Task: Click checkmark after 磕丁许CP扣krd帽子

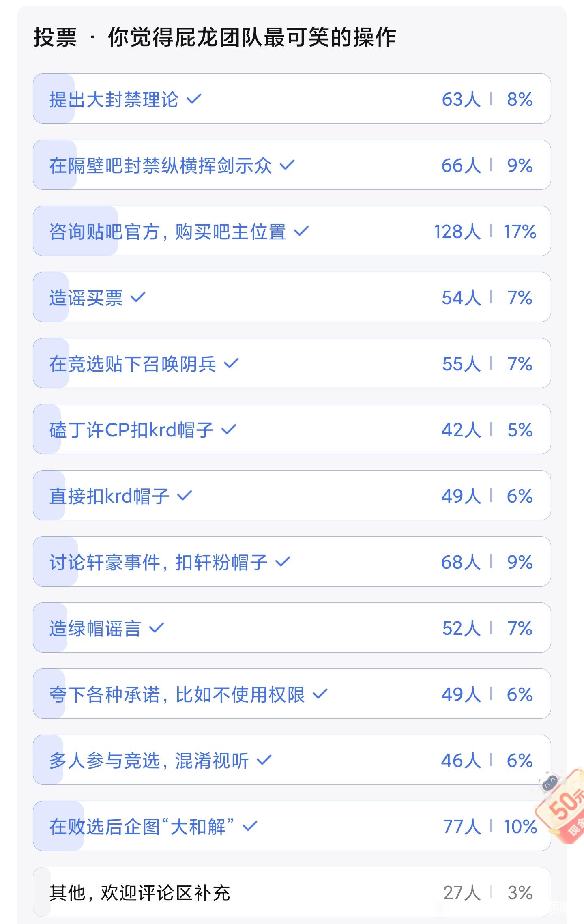Action: tap(229, 430)
